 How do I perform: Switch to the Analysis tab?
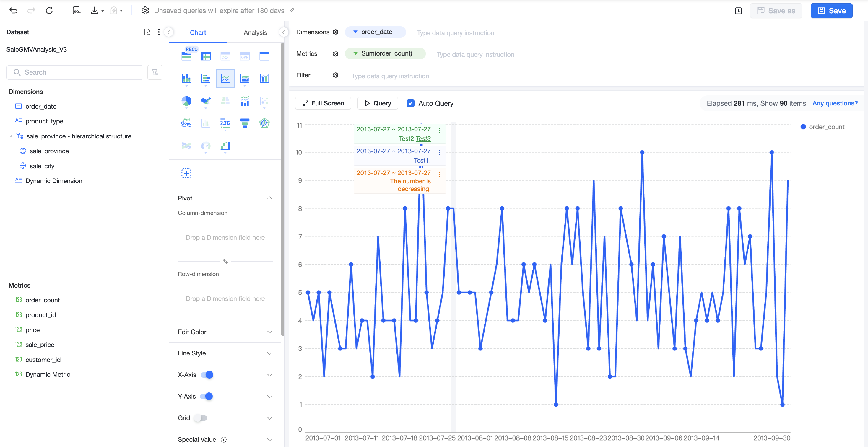point(255,33)
